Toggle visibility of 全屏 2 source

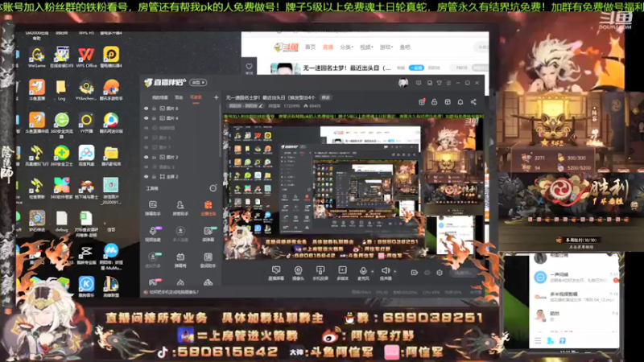point(146,176)
